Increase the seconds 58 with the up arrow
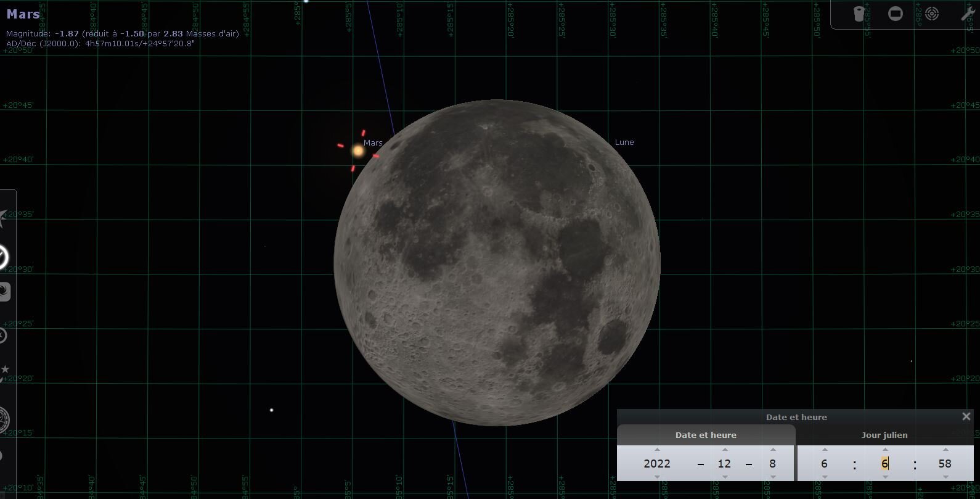This screenshot has width=980, height=499. pos(945,450)
